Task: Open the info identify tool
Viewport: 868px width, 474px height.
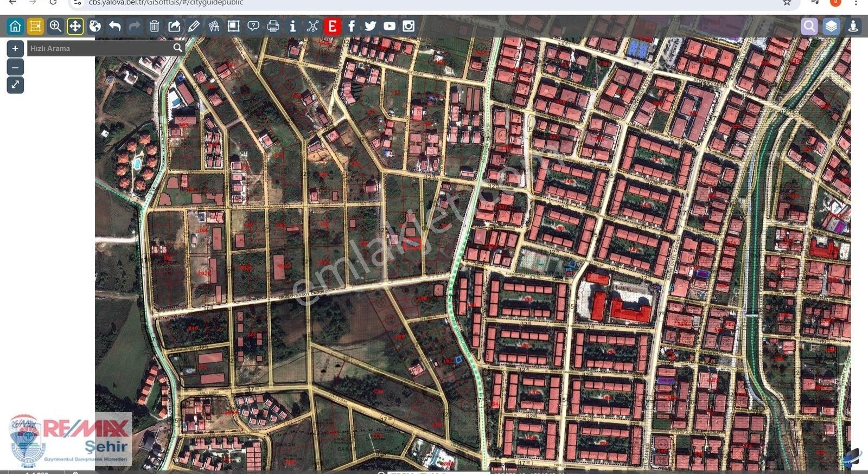Action: tap(293, 26)
